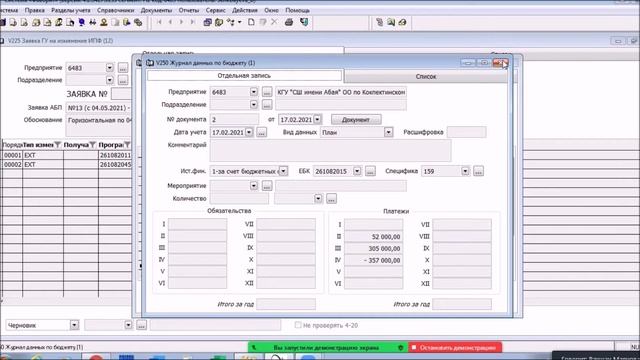Click Обоснование text field in V225 window
Viewport: 640px width, 360px height.
99,126
